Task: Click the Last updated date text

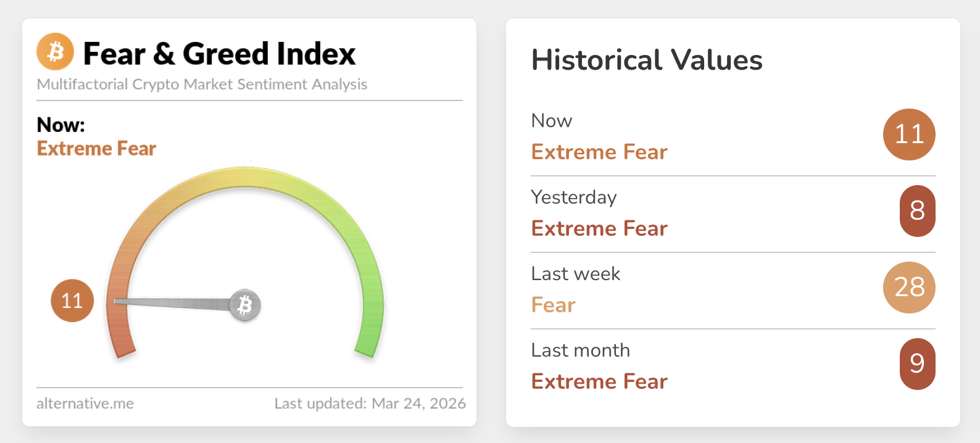Action: [x=370, y=404]
